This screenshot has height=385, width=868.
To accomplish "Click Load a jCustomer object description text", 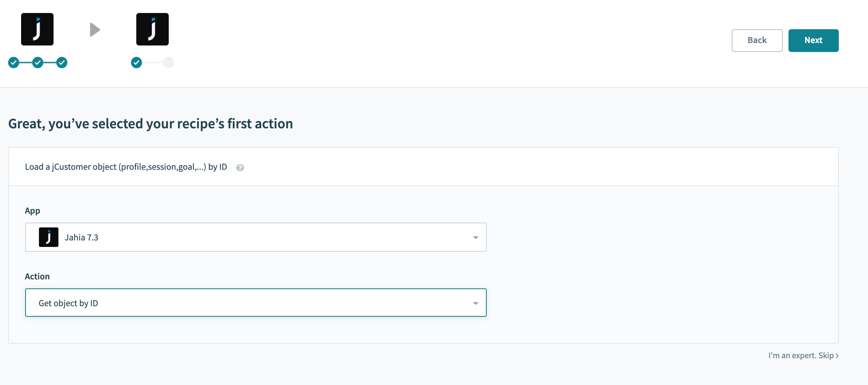I will 126,167.
